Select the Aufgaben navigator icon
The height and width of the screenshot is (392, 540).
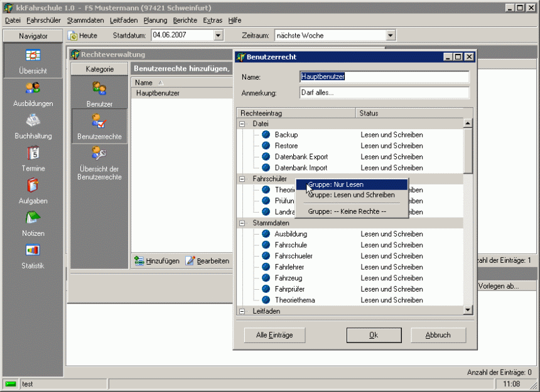(x=33, y=186)
